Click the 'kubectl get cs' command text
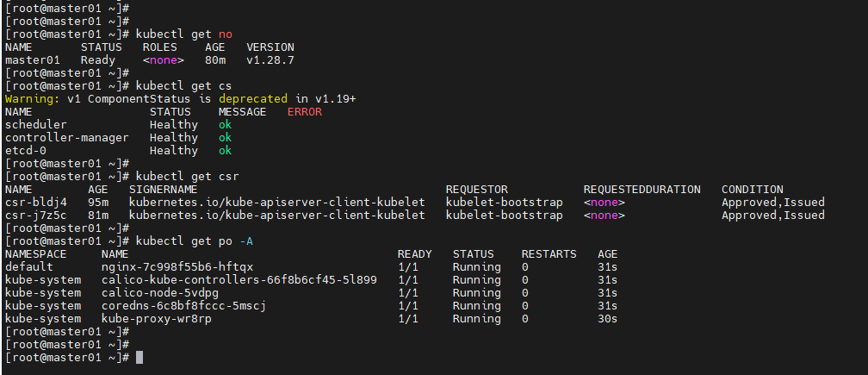The image size is (868, 375). tap(183, 86)
